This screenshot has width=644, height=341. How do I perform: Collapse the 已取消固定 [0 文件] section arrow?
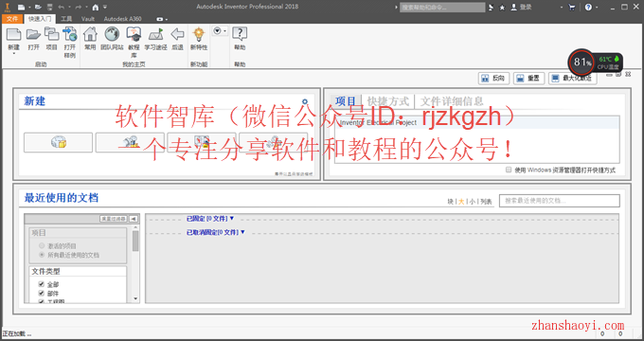242,232
